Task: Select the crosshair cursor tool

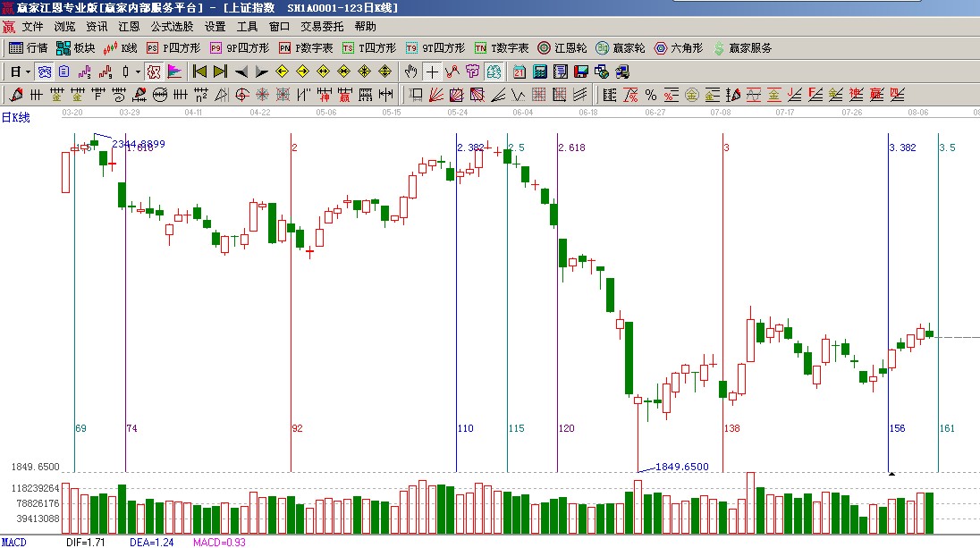Action: [432, 72]
